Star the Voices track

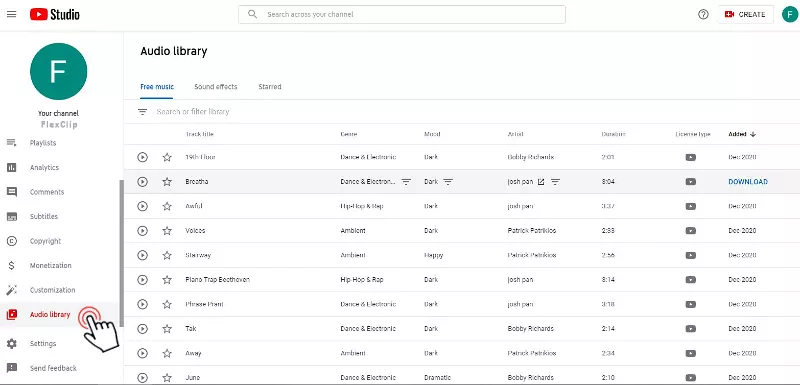pos(167,230)
